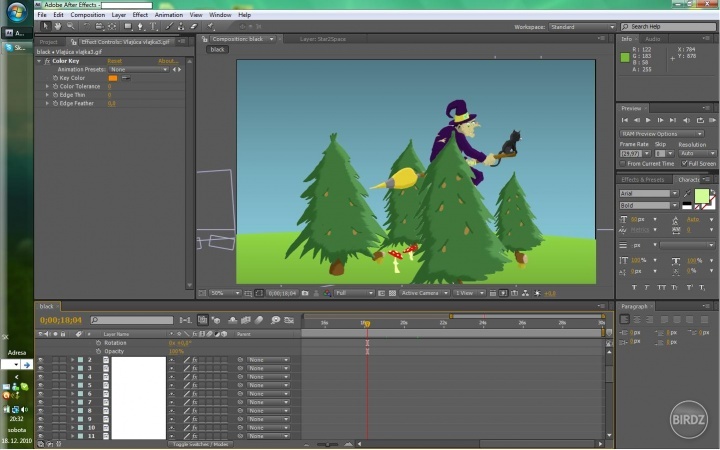Open the Active Camera dropdown
Image resolution: width=720 pixels, height=450 pixels.
[424, 293]
